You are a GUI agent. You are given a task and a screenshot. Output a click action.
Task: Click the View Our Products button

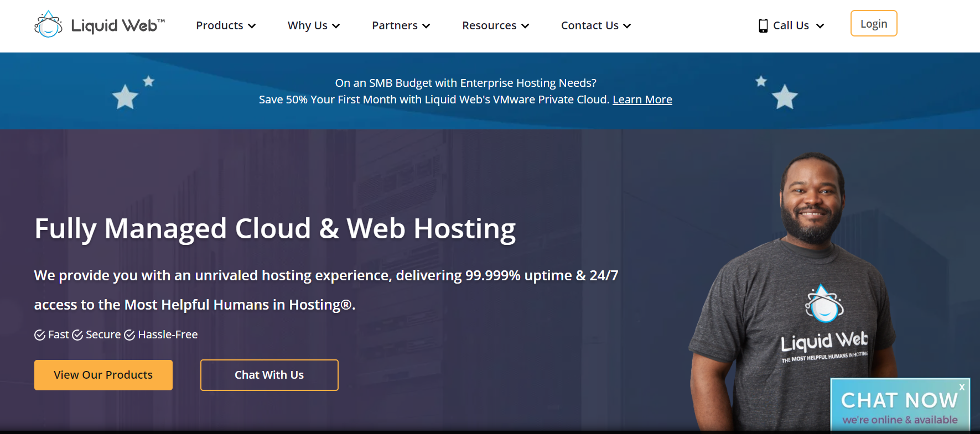tap(103, 375)
